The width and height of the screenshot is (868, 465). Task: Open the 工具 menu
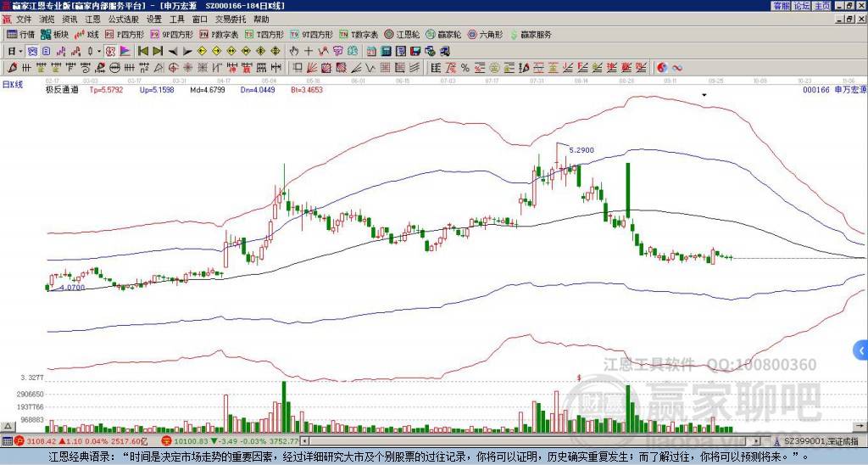coord(176,20)
